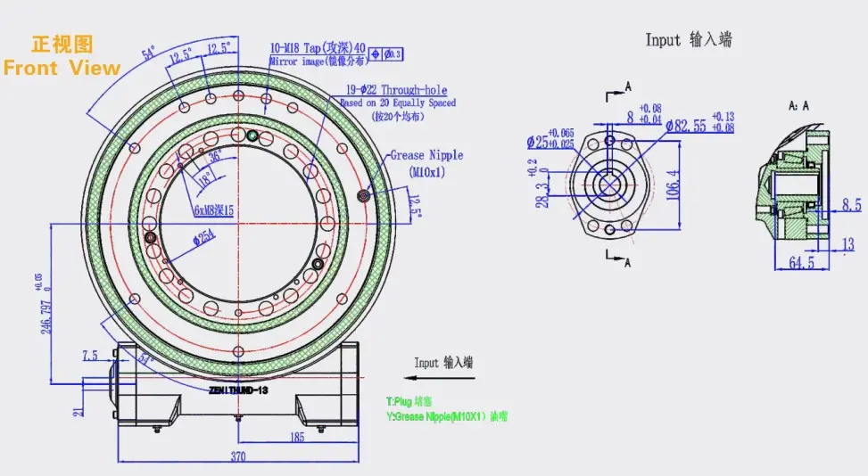Viewport: 868px width, 476px height.
Task: Click the position tolerance symbol box showing ø0.3
Action: pyautogui.click(x=386, y=54)
